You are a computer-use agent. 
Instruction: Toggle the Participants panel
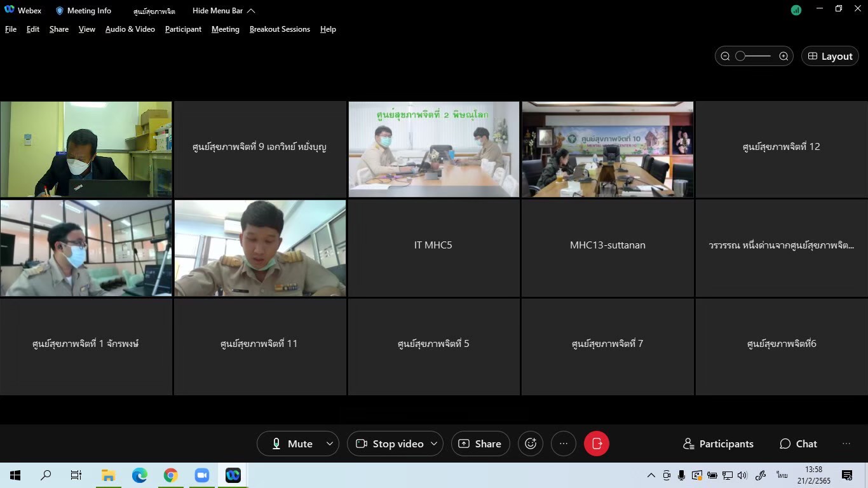(x=718, y=444)
